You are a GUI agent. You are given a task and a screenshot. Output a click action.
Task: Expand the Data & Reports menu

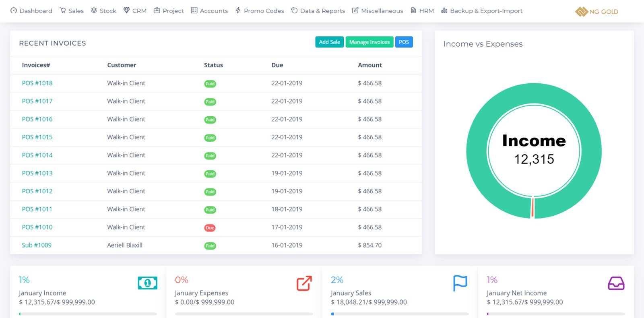[318, 11]
